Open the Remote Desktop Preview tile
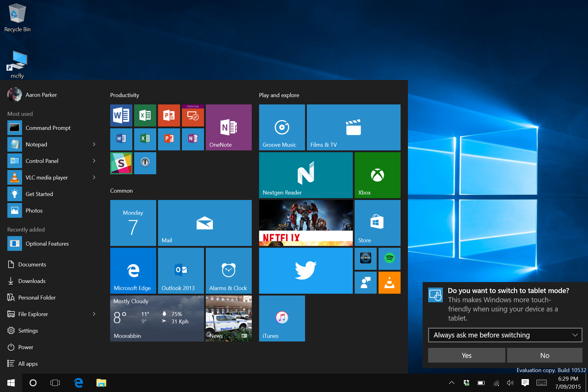This screenshot has height=392, width=588. pyautogui.click(x=193, y=115)
